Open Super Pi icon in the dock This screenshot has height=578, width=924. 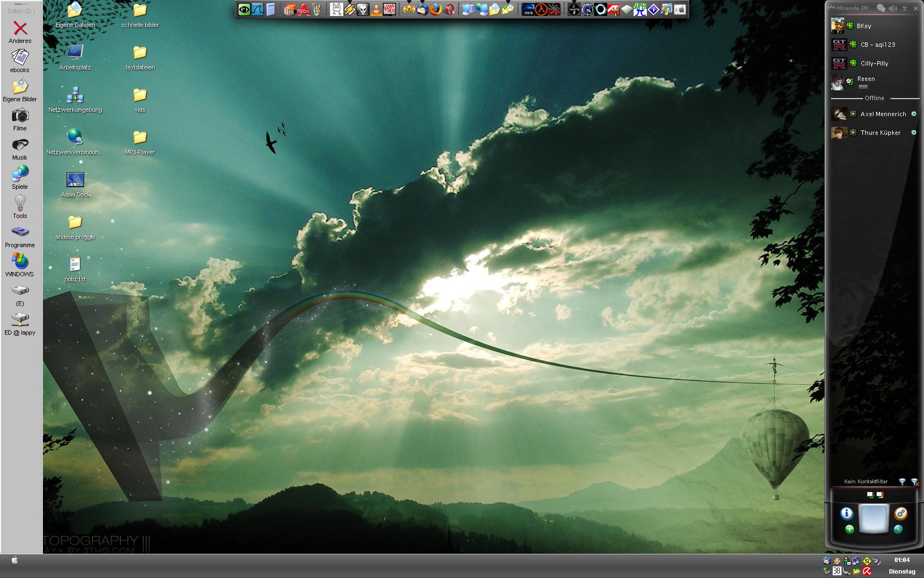(x=640, y=9)
